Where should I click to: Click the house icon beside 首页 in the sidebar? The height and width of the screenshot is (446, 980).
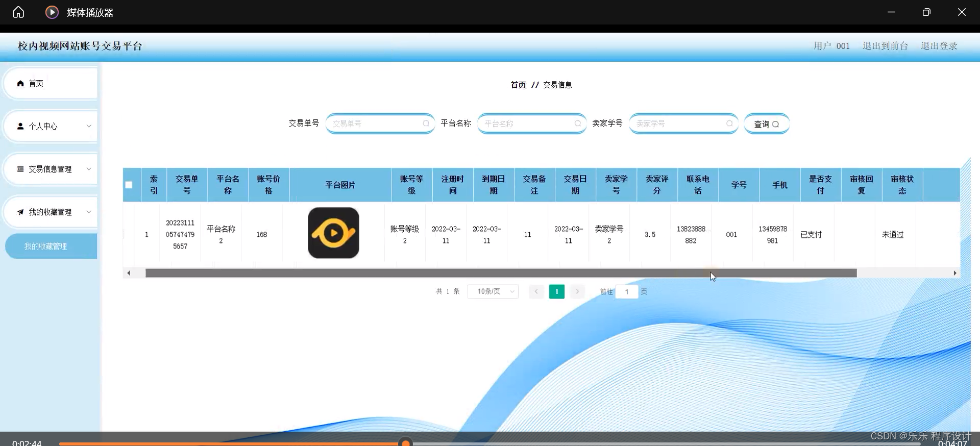pos(20,83)
